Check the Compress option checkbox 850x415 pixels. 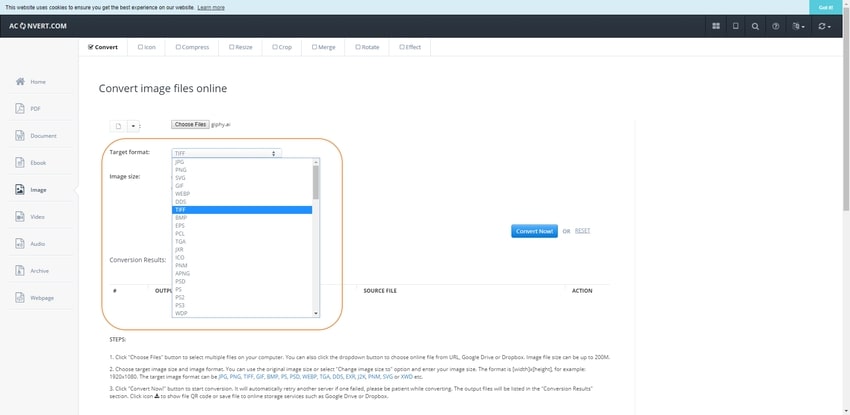point(178,46)
